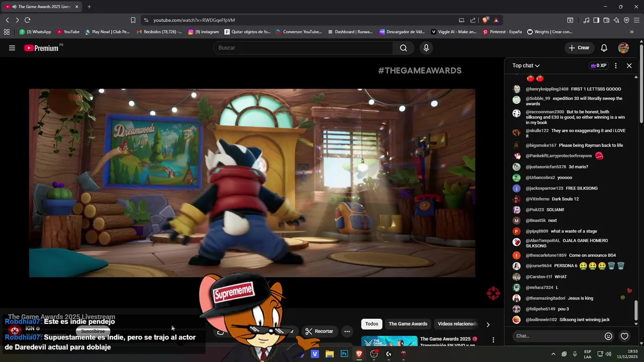Open the Instagram bookmark
Screen dimensions: 644x362
[204, 32]
